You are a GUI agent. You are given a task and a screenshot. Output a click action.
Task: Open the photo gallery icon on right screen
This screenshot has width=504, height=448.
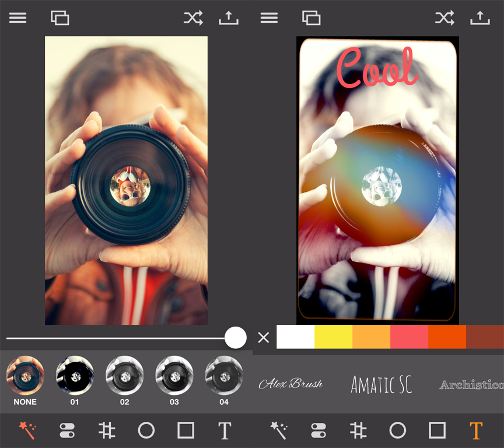(311, 18)
